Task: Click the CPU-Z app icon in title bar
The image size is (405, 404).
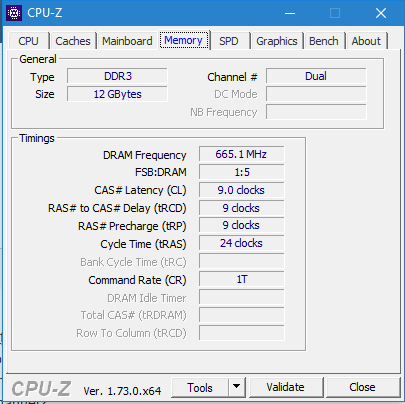Action: pos(14,13)
